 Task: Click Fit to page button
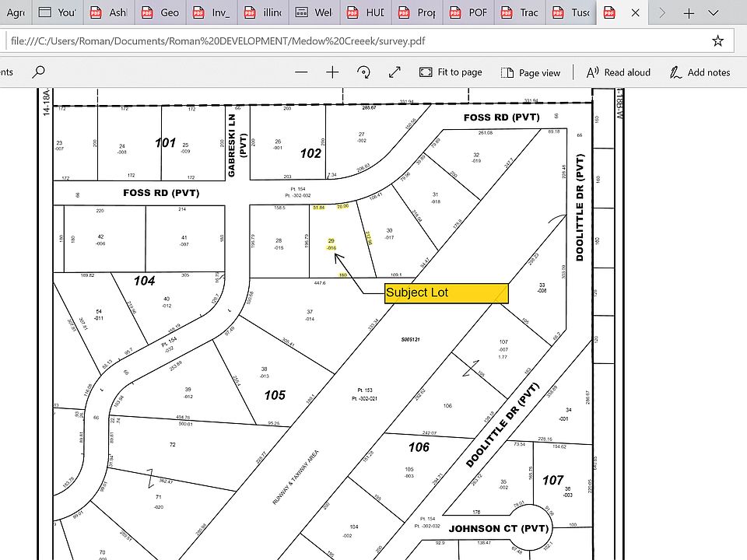click(x=451, y=72)
